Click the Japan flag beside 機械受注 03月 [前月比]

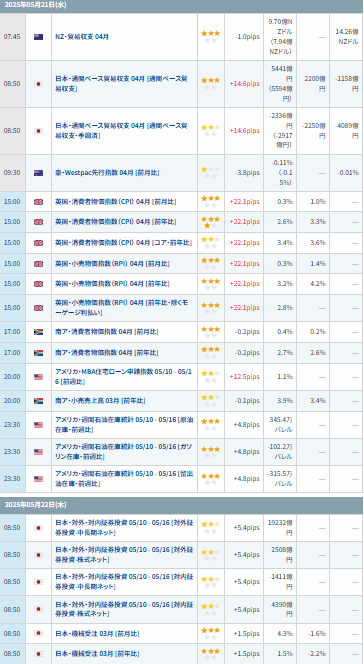pos(38,633)
